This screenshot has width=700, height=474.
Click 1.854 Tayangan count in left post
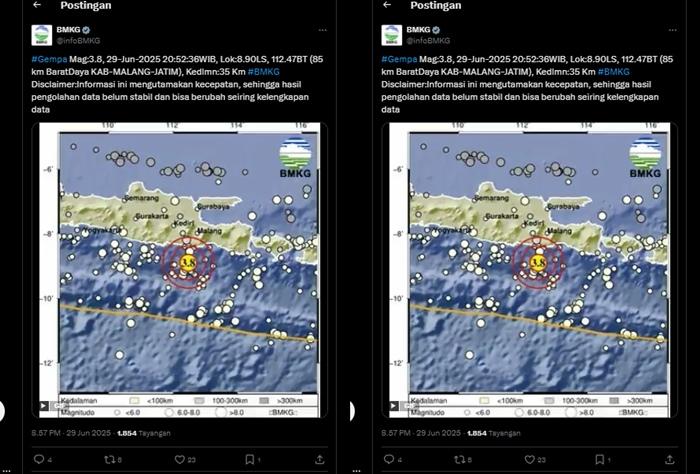tap(144, 433)
